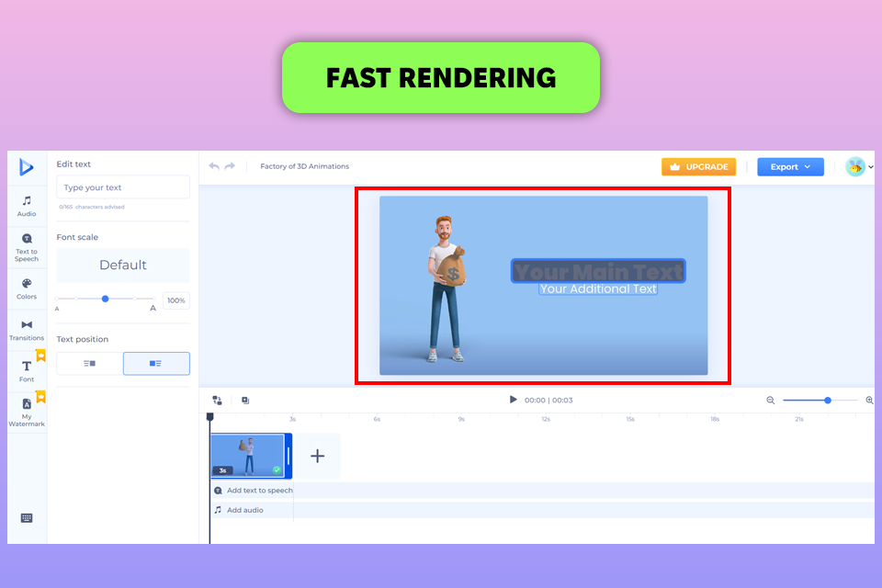Click Add text to speech
Image resolution: width=882 pixels, height=588 pixels.
260,491
